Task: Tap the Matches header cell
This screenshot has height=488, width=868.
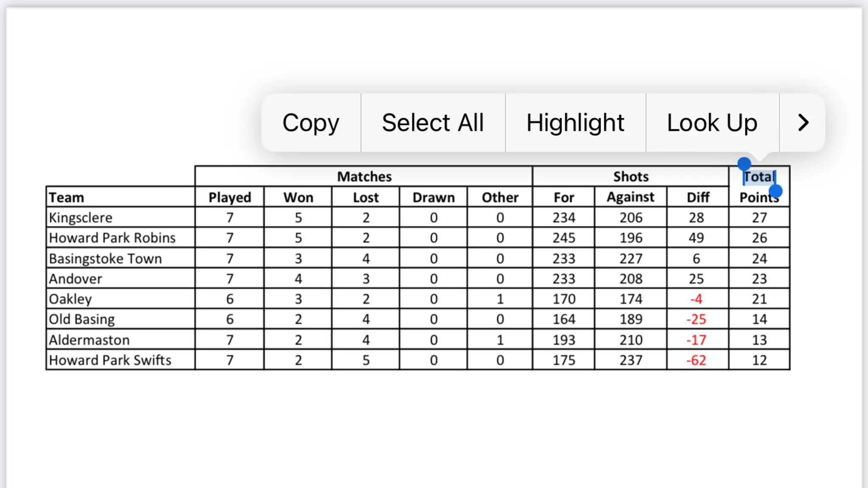Action: click(x=364, y=176)
